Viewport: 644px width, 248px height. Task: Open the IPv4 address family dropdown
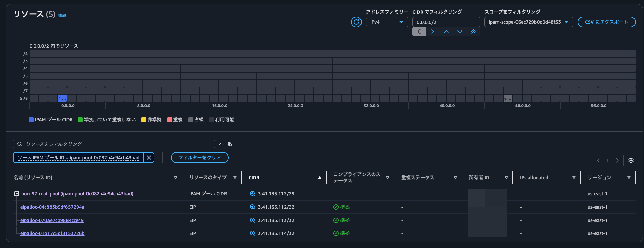(x=387, y=22)
